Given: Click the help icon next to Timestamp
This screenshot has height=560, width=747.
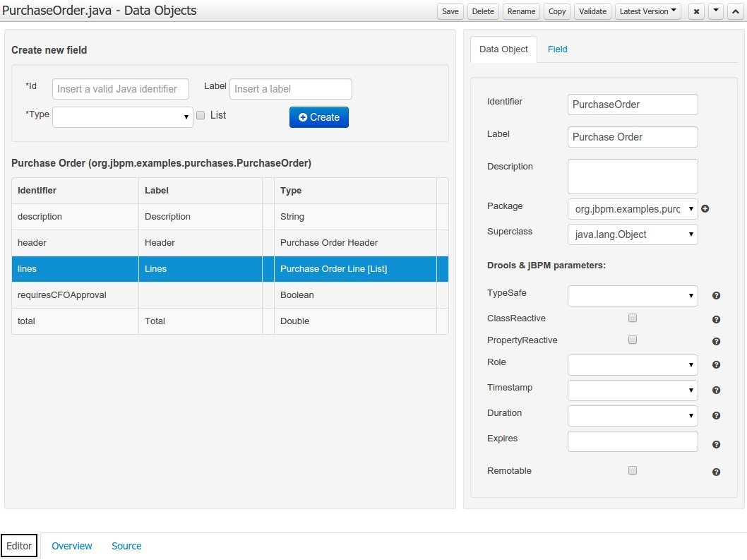Looking at the screenshot, I should coord(716,391).
